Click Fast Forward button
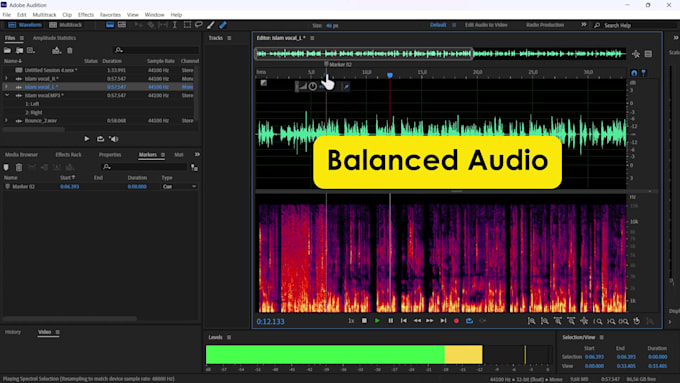 click(x=430, y=321)
